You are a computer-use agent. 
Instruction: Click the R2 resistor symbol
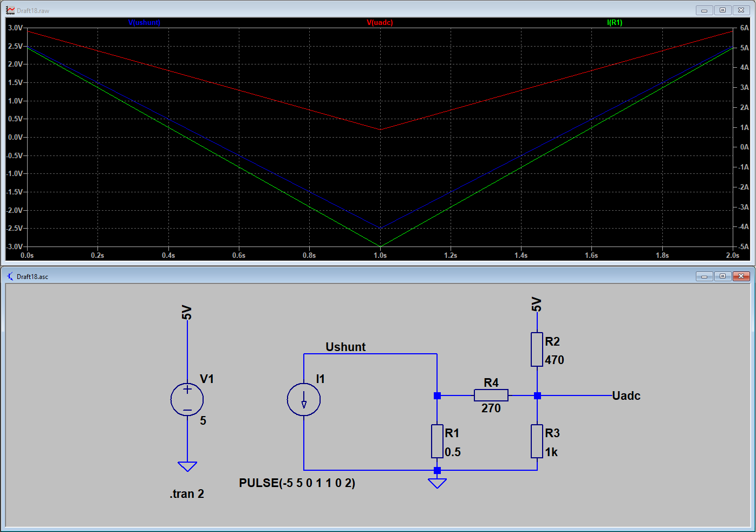coord(537,349)
